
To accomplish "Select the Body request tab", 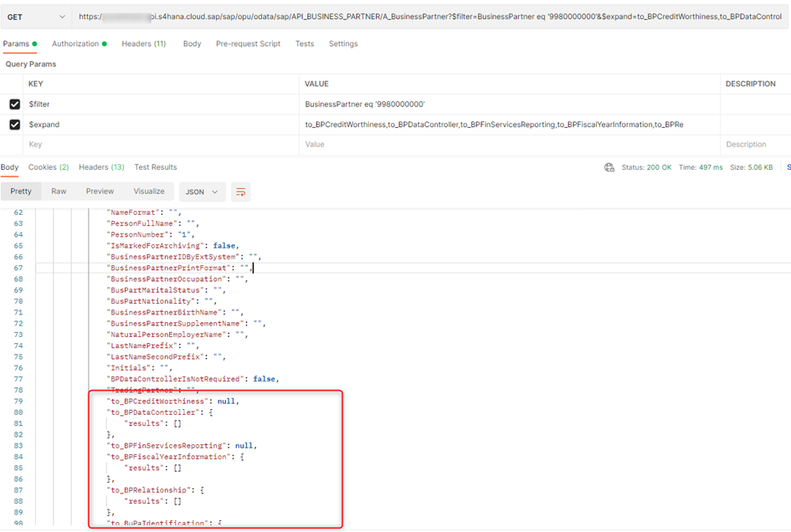I will pyautogui.click(x=192, y=43).
